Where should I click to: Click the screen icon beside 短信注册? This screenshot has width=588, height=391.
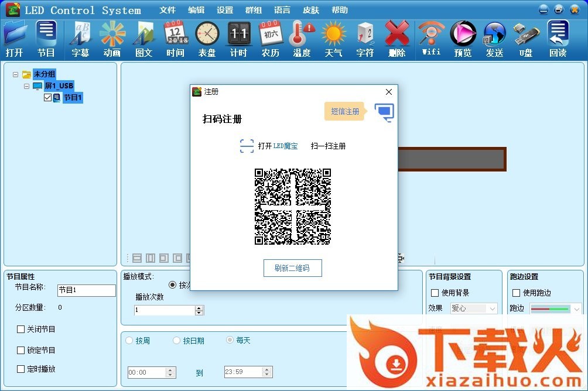[384, 112]
